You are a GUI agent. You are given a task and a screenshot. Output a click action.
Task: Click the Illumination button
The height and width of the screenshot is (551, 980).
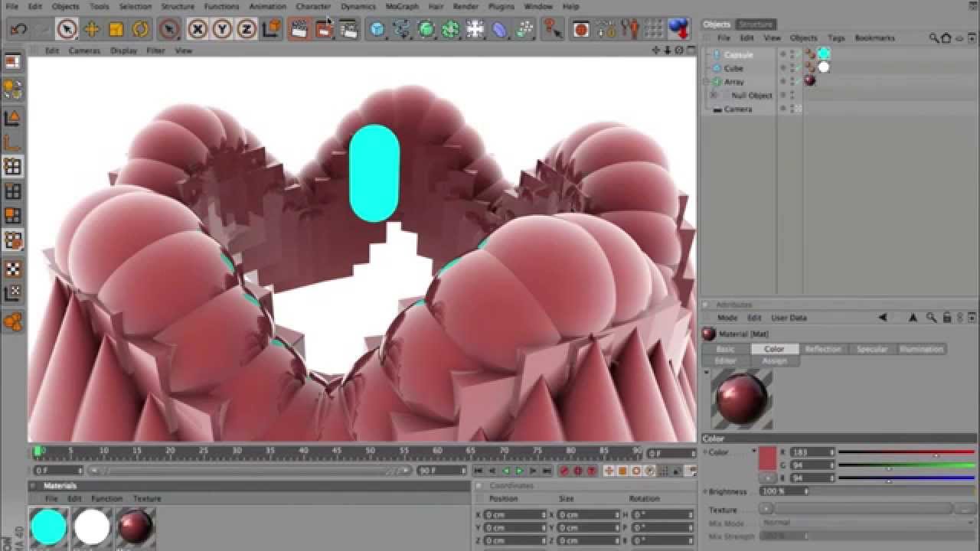(x=921, y=349)
